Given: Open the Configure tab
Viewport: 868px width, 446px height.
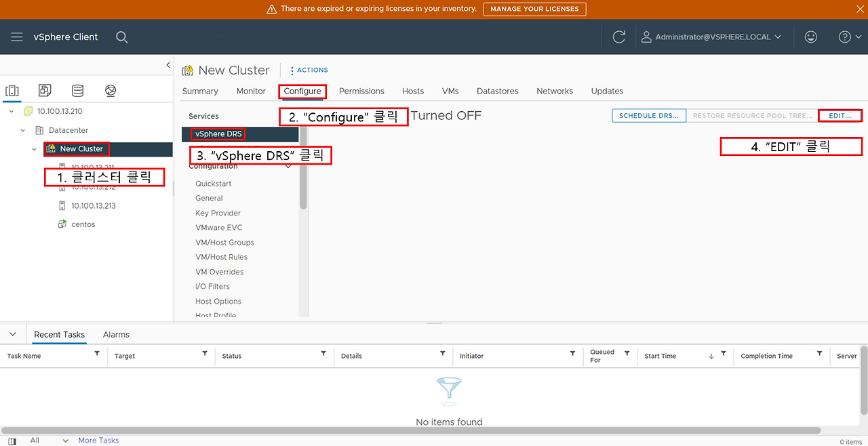Looking at the screenshot, I should click(302, 91).
